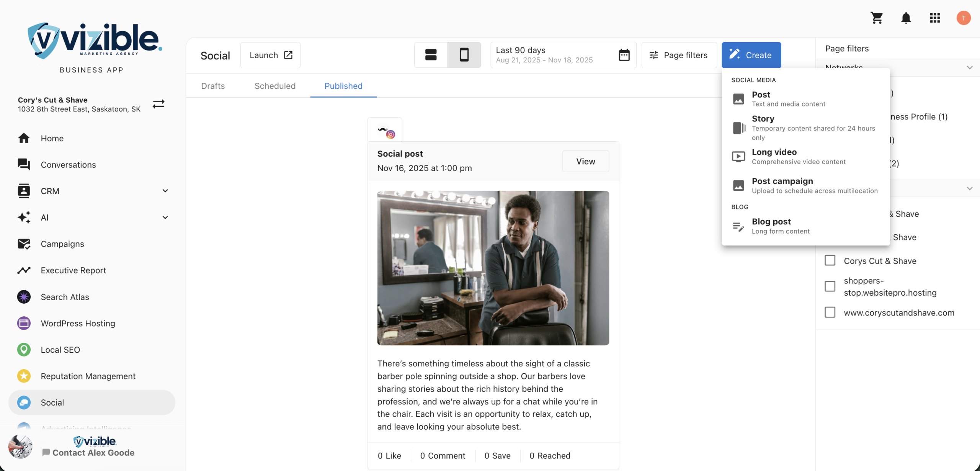Select the mobile preview view icon
Screen dimensions: 980x471
point(464,55)
